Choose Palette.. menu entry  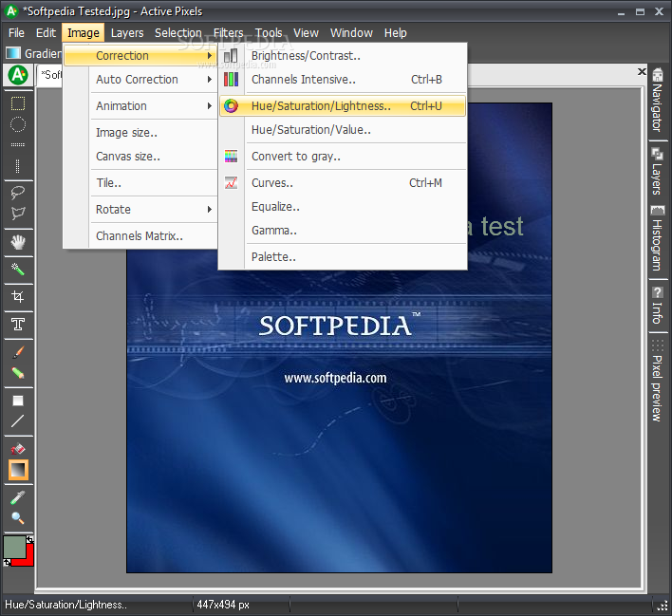click(343, 257)
